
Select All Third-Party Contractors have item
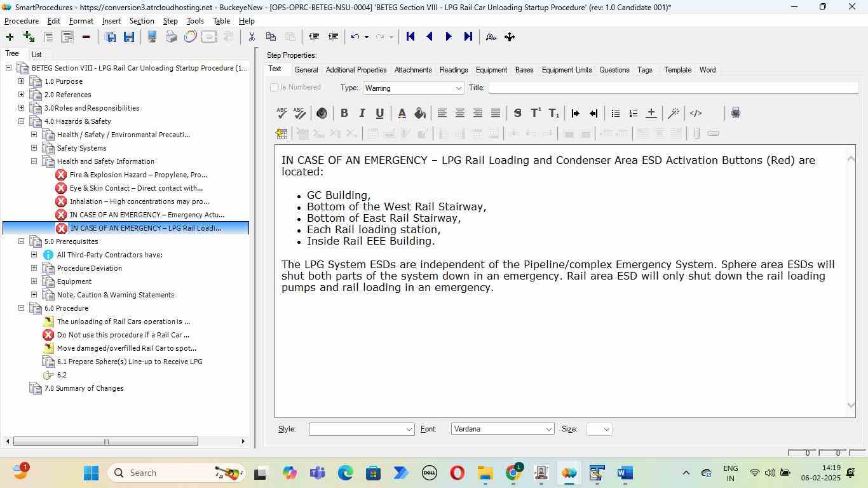(109, 255)
